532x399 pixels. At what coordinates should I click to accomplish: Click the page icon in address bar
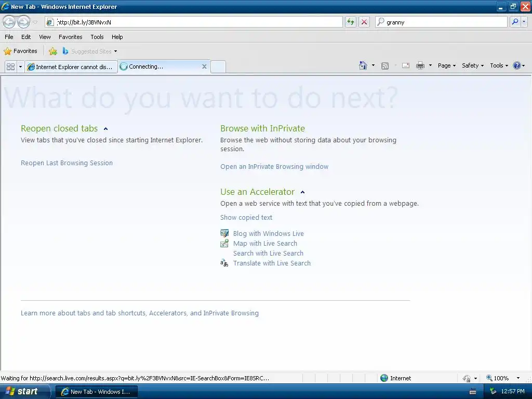[50, 22]
